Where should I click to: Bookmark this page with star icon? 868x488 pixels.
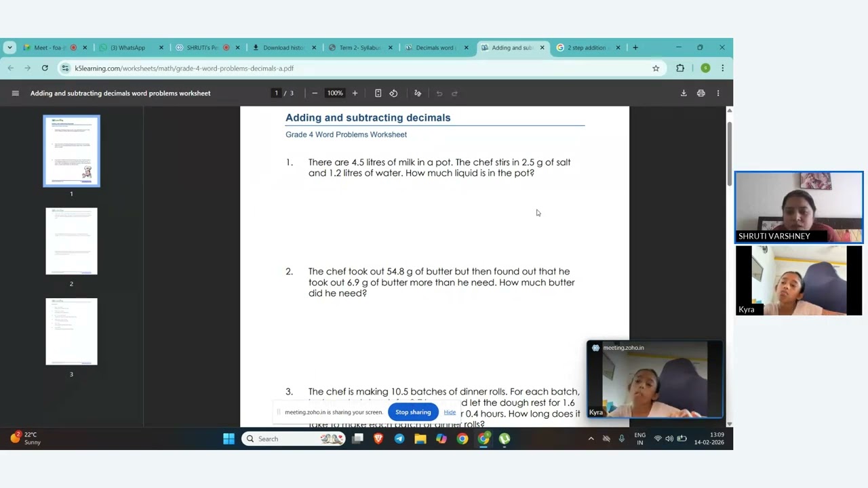tap(656, 68)
